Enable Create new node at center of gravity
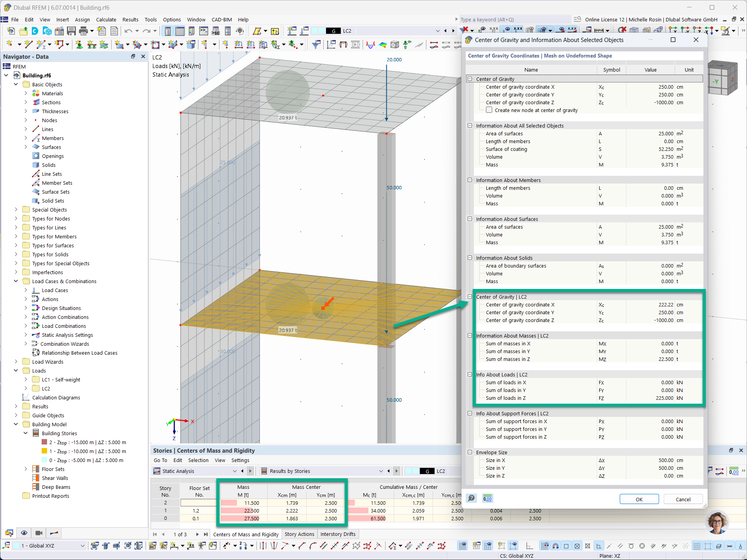Viewport: 747px width, 560px height. coord(489,110)
